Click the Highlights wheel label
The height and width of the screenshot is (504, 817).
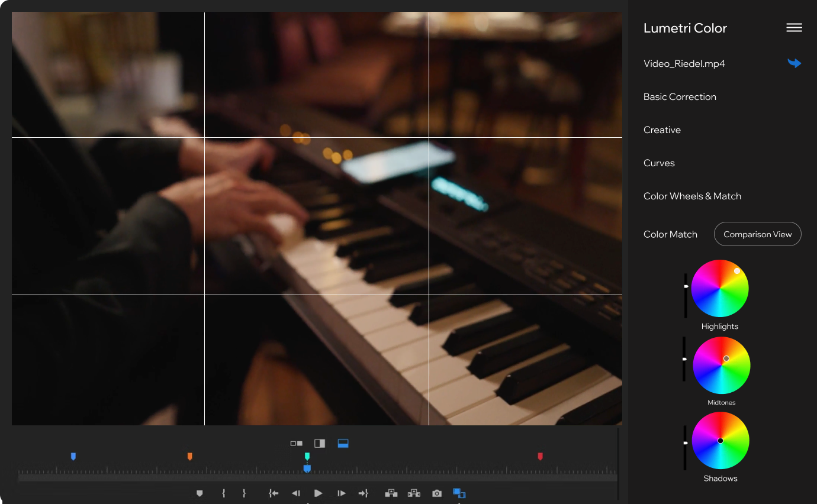click(720, 327)
